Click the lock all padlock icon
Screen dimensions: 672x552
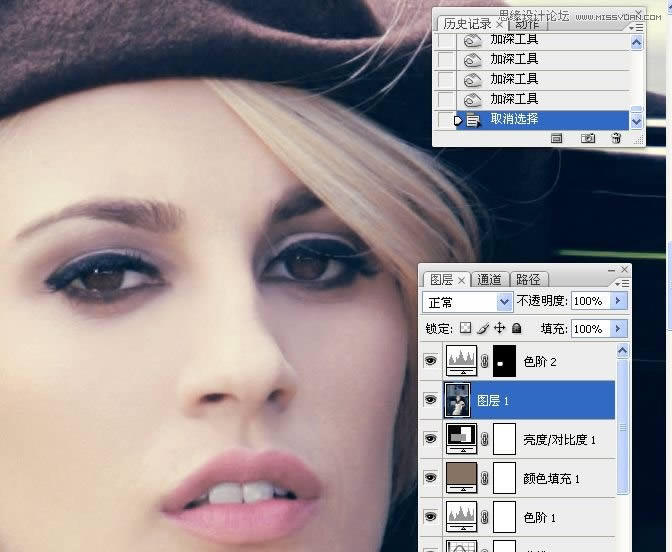[516, 328]
